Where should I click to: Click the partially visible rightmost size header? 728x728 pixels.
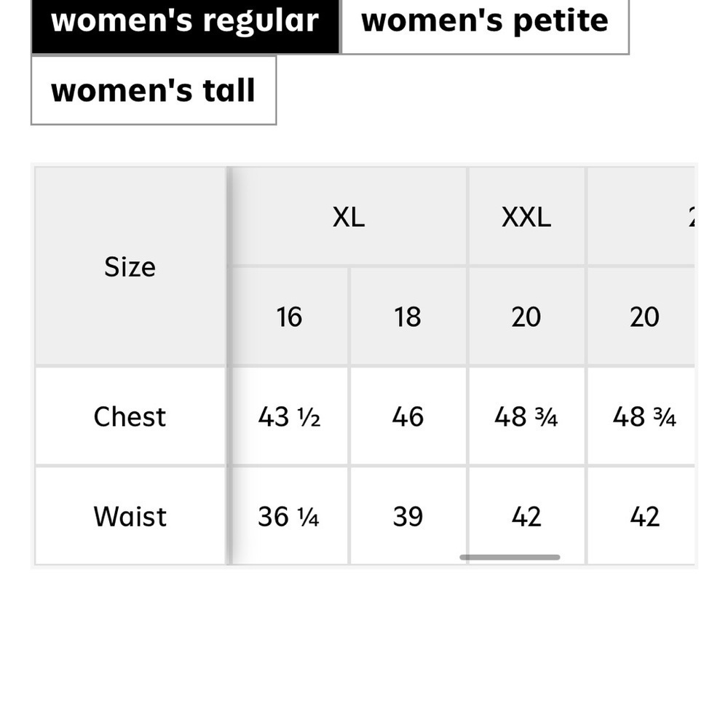coord(641,216)
